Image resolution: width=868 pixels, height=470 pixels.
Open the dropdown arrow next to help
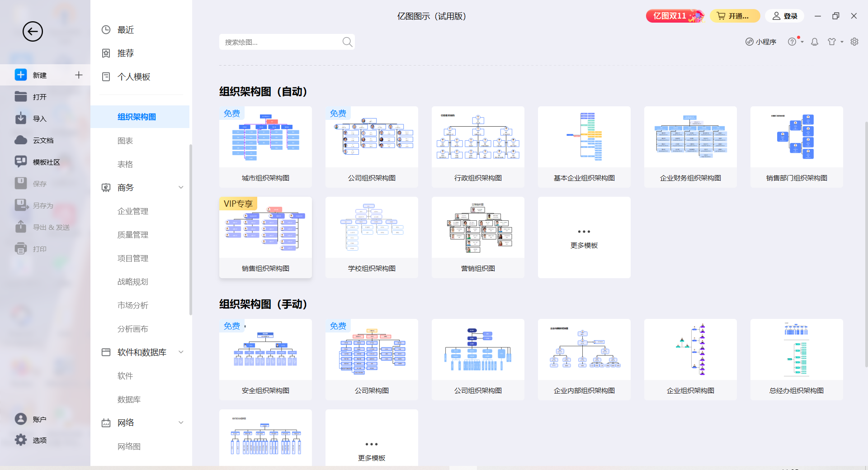(802, 42)
